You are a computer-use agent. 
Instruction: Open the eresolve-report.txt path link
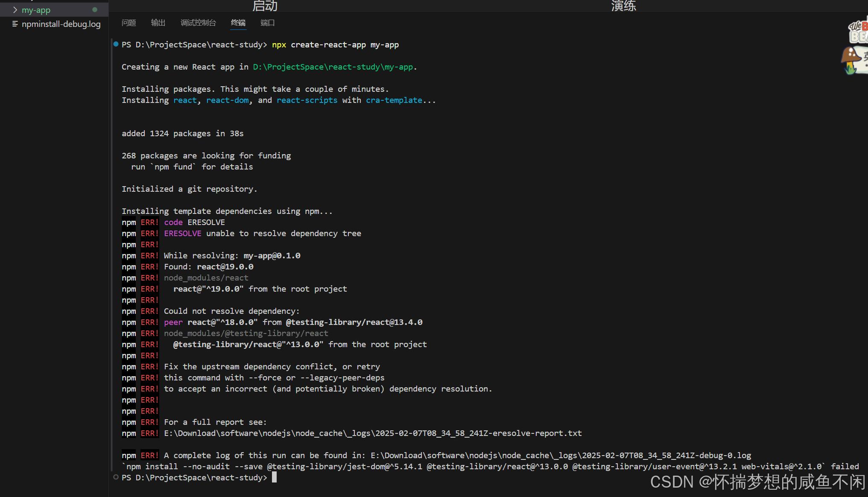pos(373,433)
